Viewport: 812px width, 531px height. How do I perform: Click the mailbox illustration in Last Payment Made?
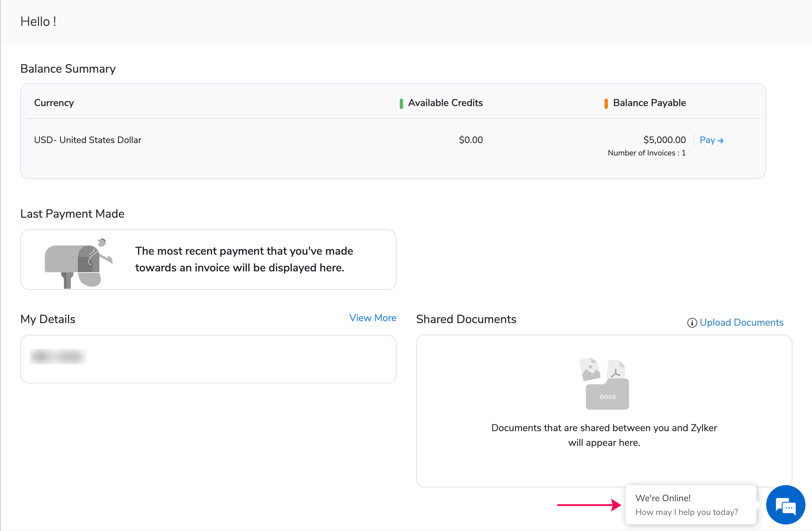[x=78, y=261]
